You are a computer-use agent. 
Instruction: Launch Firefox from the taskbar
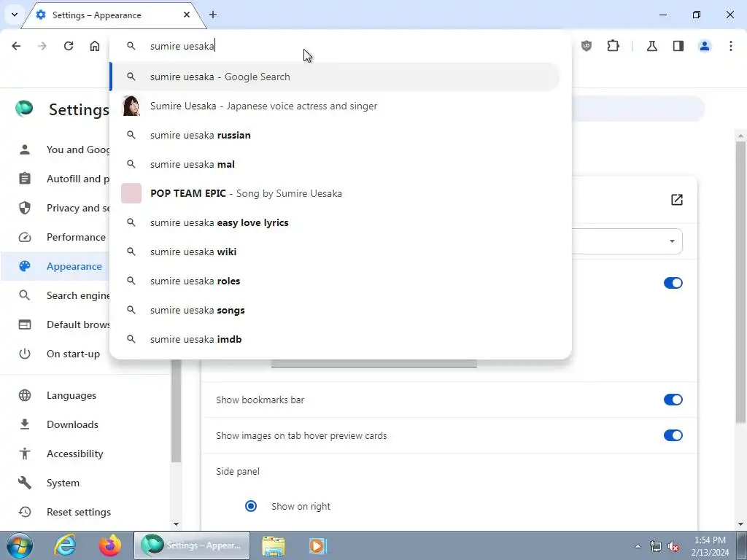tap(110, 545)
